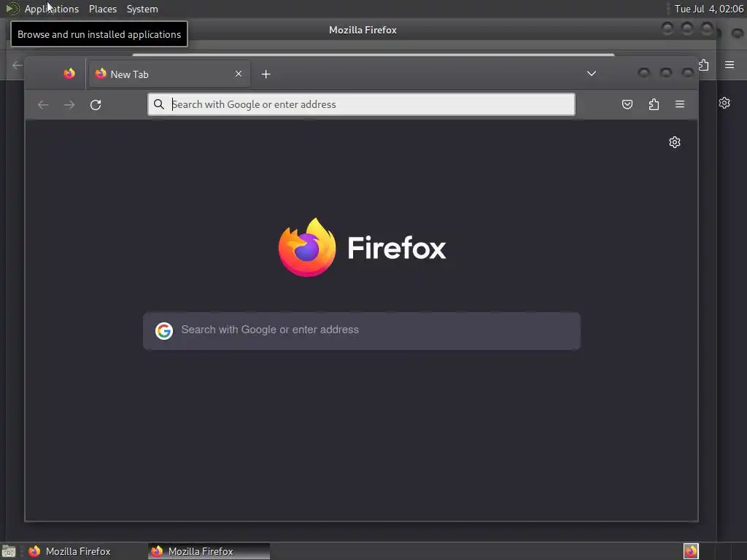Reload the page in front Firefox window
Image resolution: width=747 pixels, height=560 pixels.
click(x=96, y=105)
